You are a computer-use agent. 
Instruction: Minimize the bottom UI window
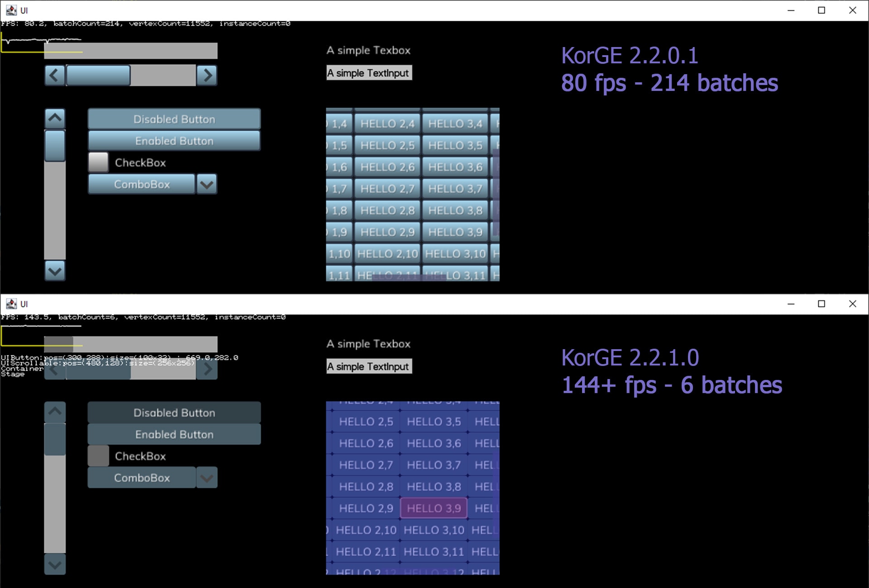791,304
